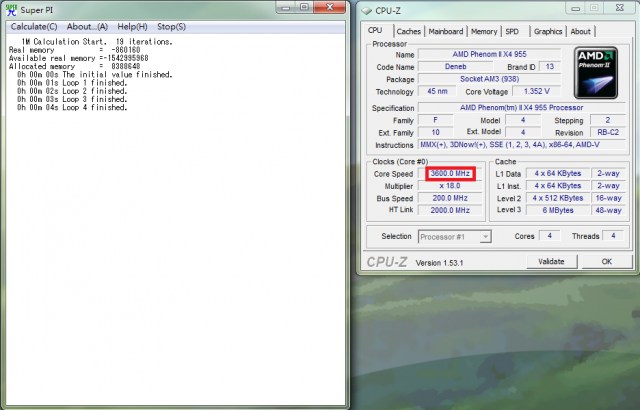Click the Bus Speed value 200.0 MHz
The width and height of the screenshot is (640, 410).
[x=450, y=198]
